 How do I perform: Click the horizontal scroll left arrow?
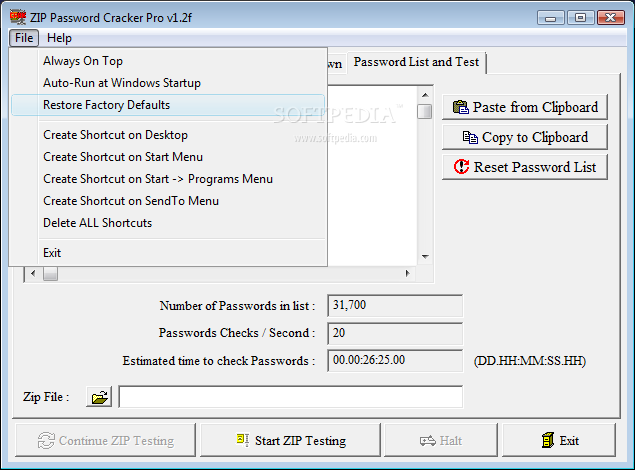click(33, 274)
